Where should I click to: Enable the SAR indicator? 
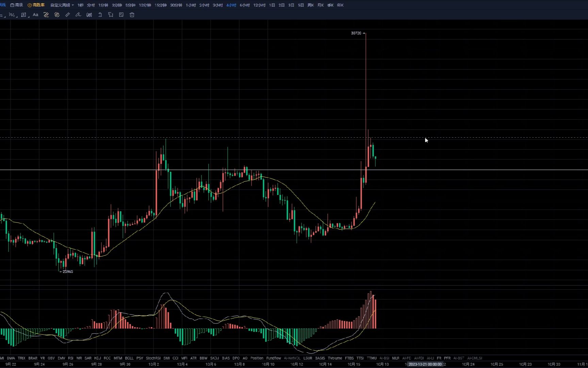tap(88, 358)
